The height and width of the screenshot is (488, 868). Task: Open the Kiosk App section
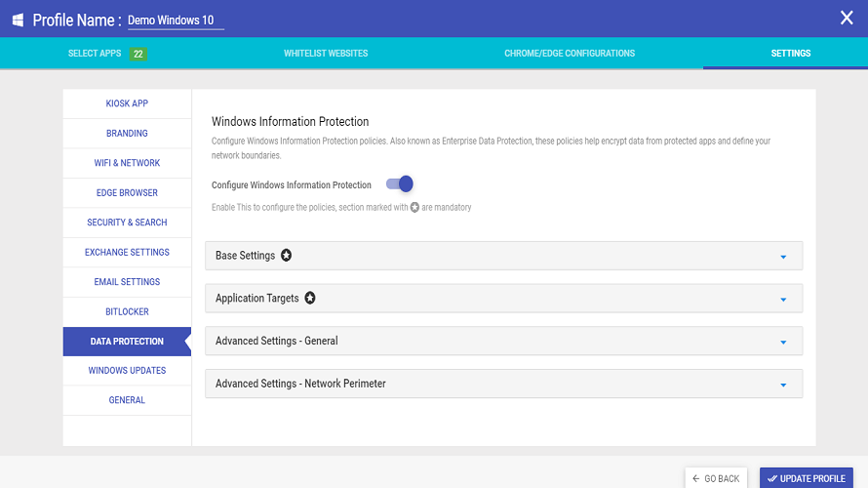click(x=127, y=103)
